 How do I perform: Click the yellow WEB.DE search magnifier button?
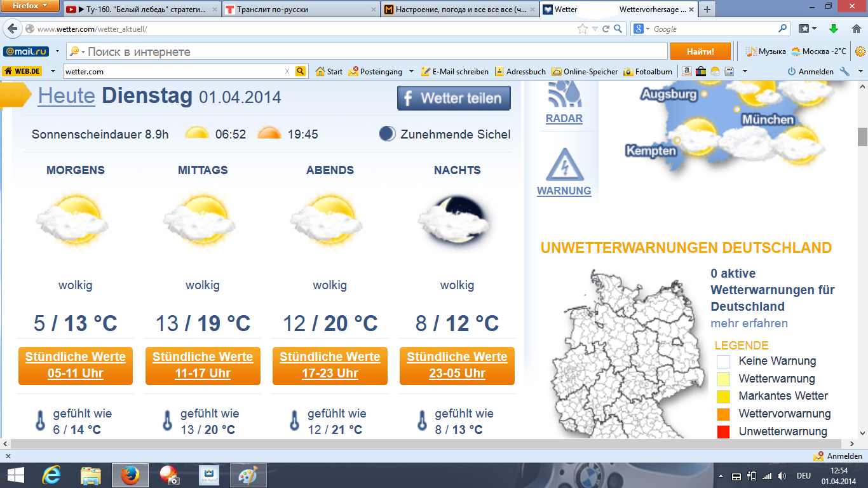tap(301, 72)
